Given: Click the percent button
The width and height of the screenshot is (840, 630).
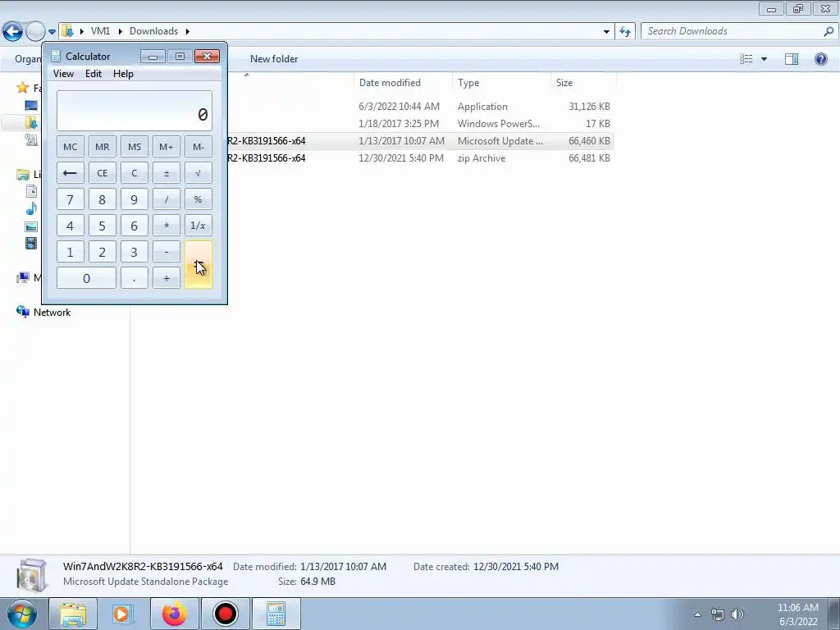Looking at the screenshot, I should click(x=199, y=199).
